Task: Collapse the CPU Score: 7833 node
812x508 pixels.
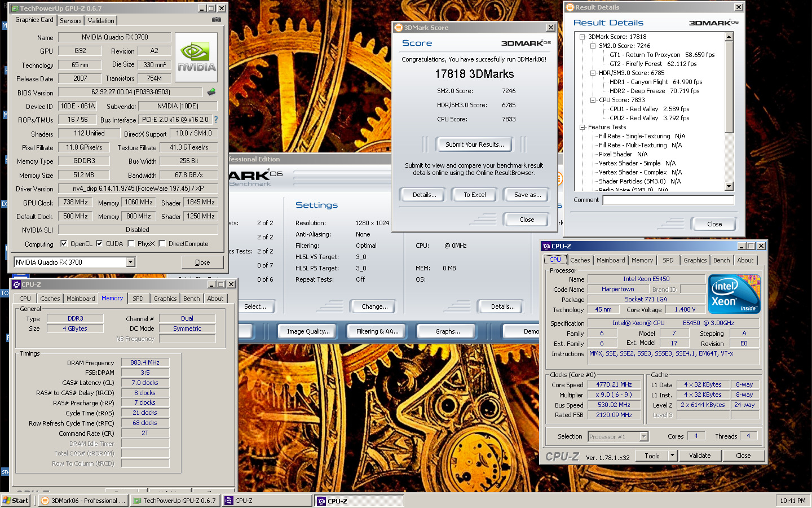Action: (593, 100)
